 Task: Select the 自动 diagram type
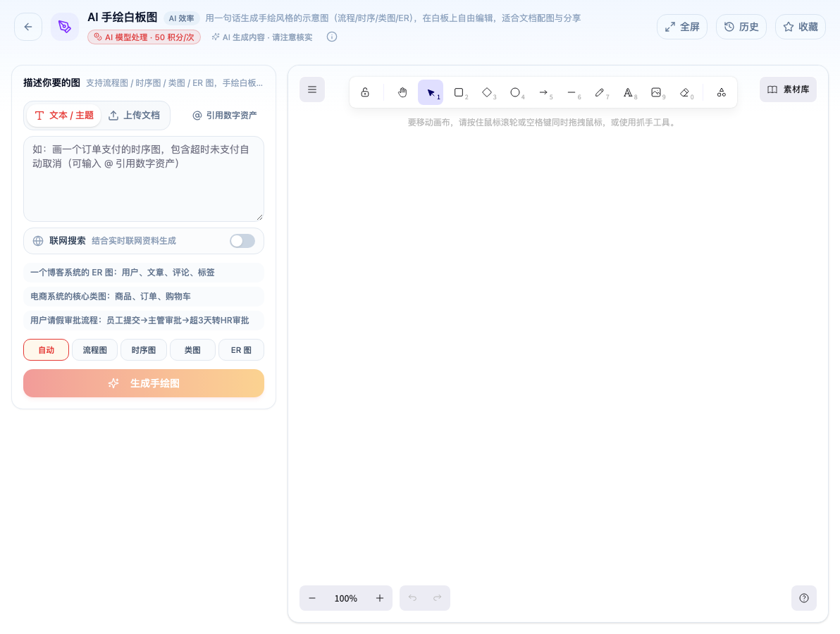[x=46, y=349]
